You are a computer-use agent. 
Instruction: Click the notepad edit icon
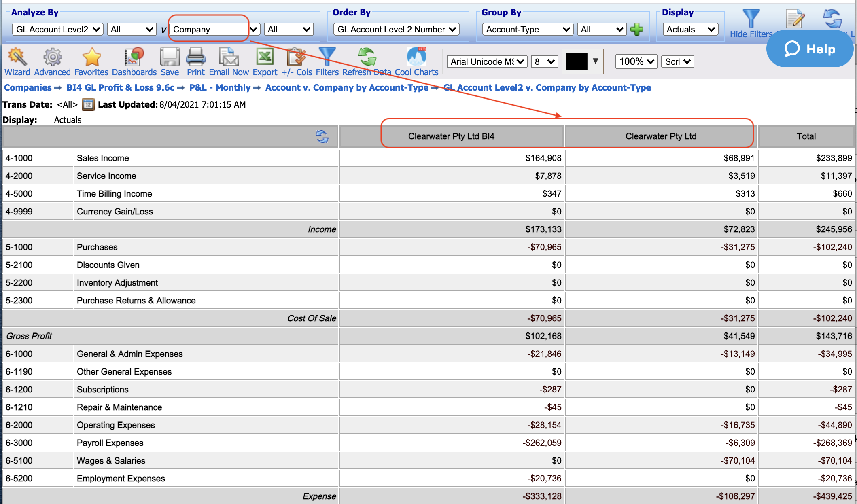tap(795, 19)
